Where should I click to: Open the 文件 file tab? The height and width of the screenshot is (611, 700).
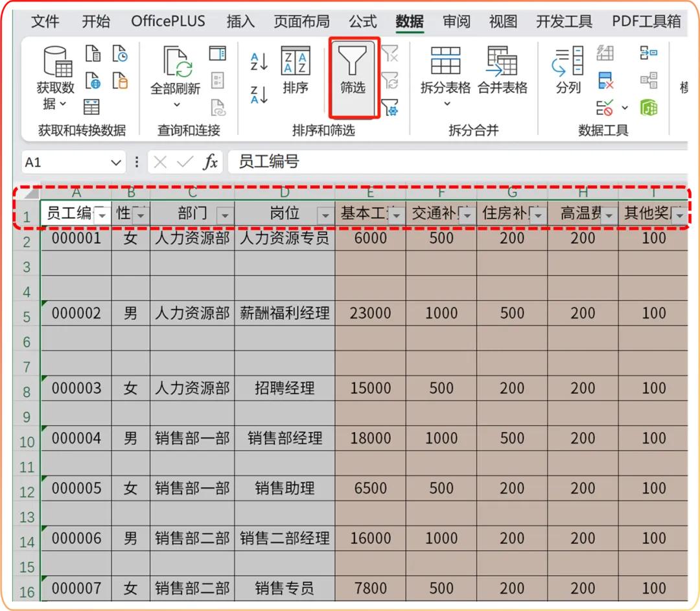pyautogui.click(x=45, y=21)
